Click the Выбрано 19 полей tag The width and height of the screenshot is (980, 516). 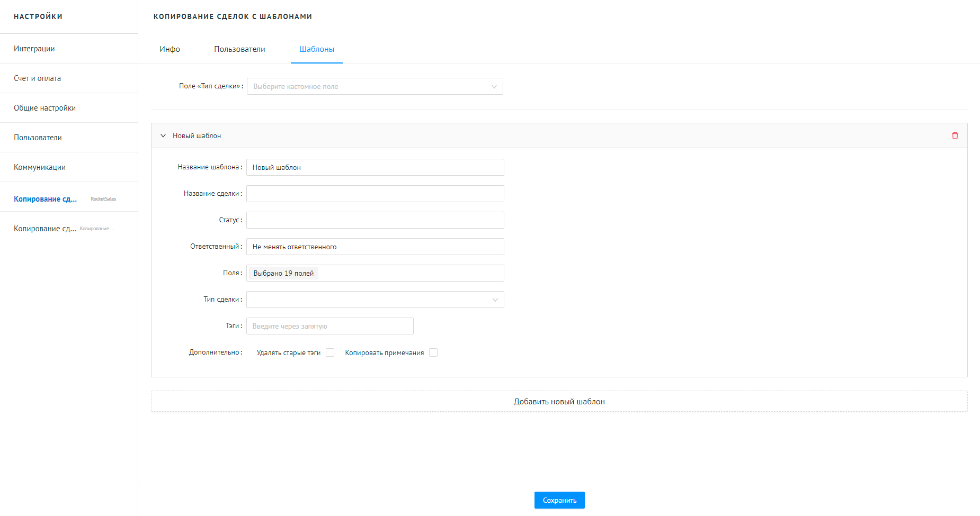[283, 273]
